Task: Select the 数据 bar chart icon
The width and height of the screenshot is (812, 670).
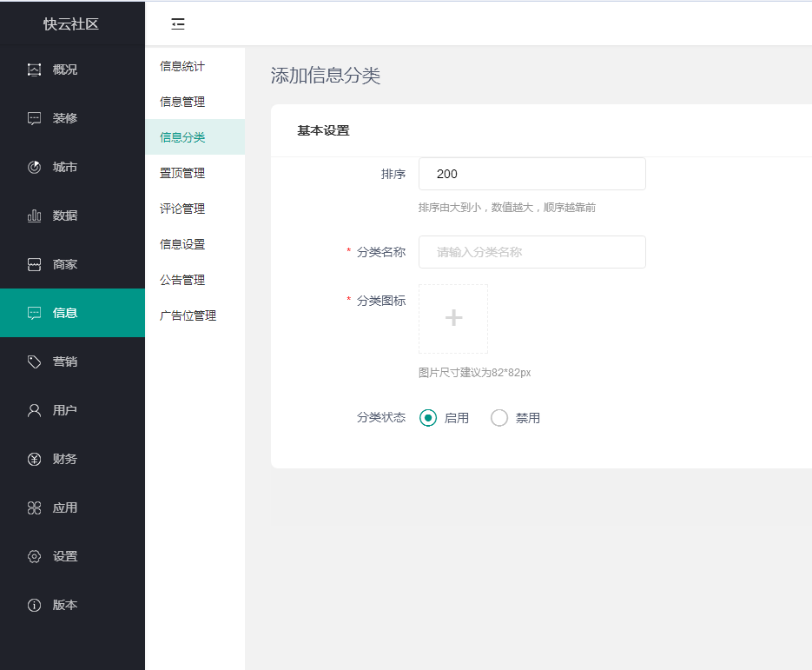Action: (x=35, y=216)
